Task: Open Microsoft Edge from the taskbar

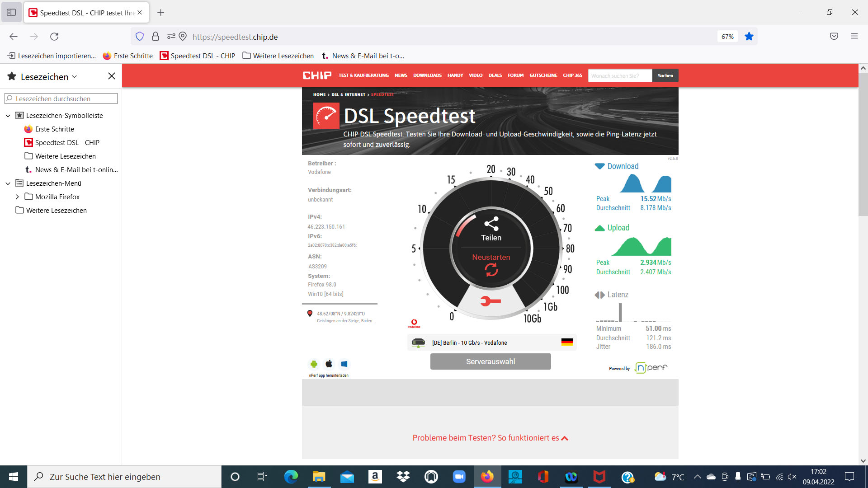Action: [x=291, y=477]
